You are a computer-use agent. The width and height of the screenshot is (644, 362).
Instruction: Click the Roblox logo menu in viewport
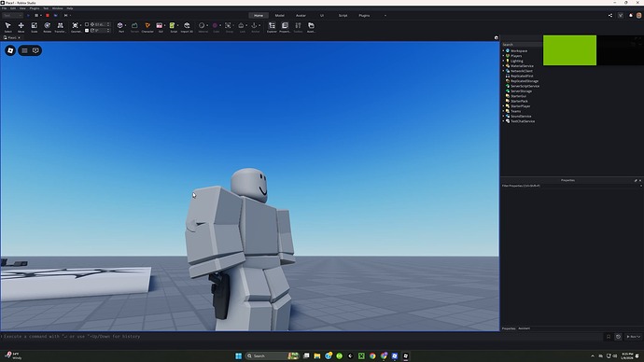click(x=10, y=50)
